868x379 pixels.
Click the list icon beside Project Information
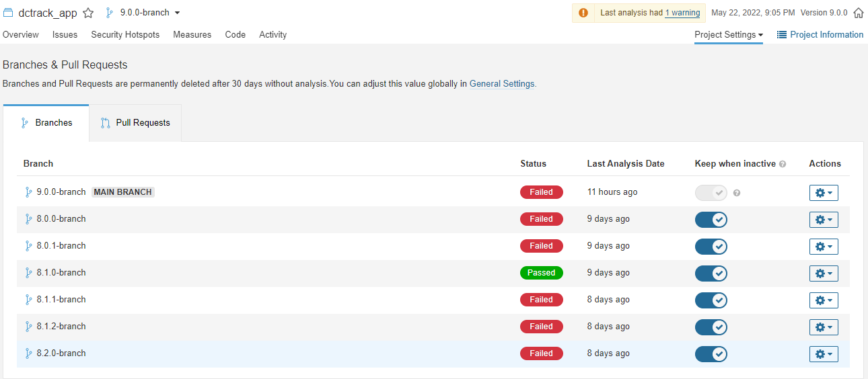click(782, 34)
